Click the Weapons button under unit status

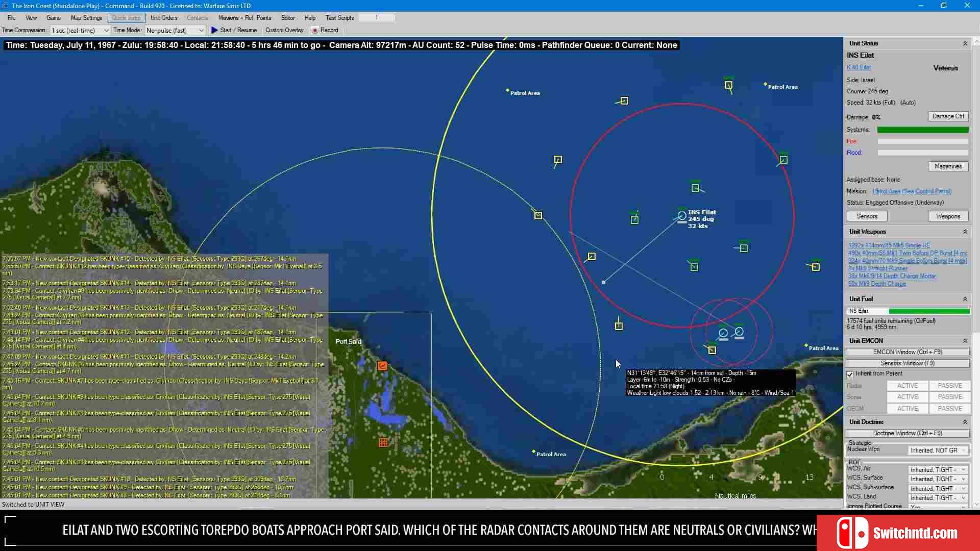pos(948,216)
